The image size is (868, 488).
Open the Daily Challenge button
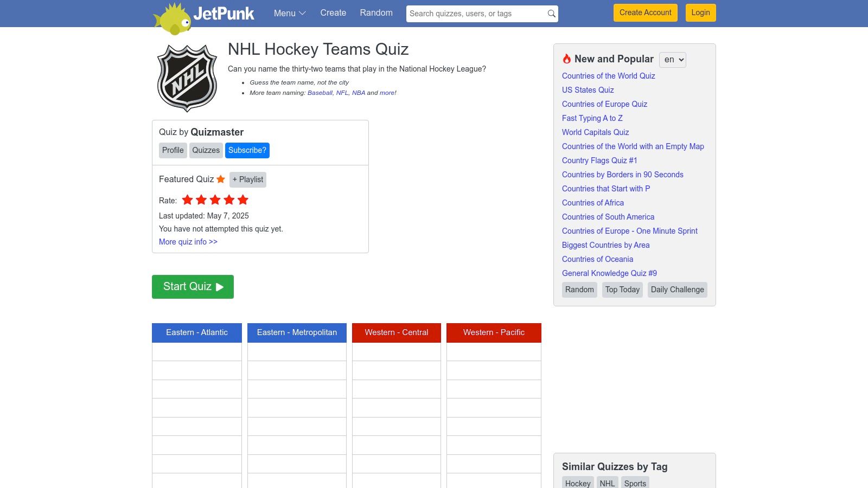tap(677, 290)
